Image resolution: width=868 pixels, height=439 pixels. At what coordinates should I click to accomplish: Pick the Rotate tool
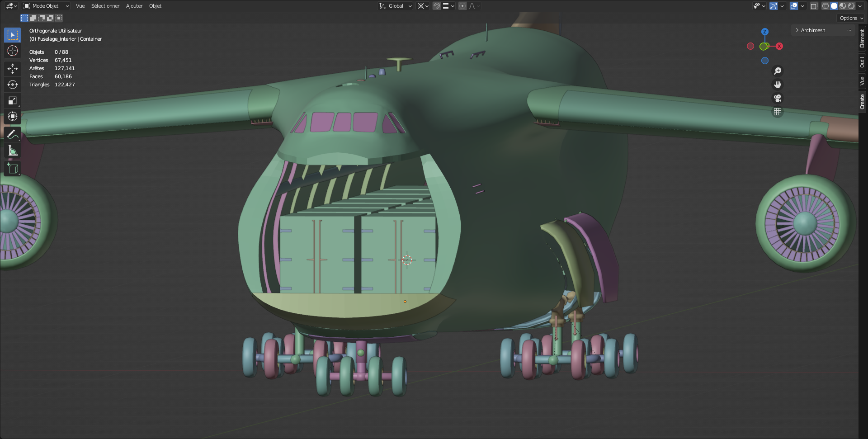pos(13,85)
